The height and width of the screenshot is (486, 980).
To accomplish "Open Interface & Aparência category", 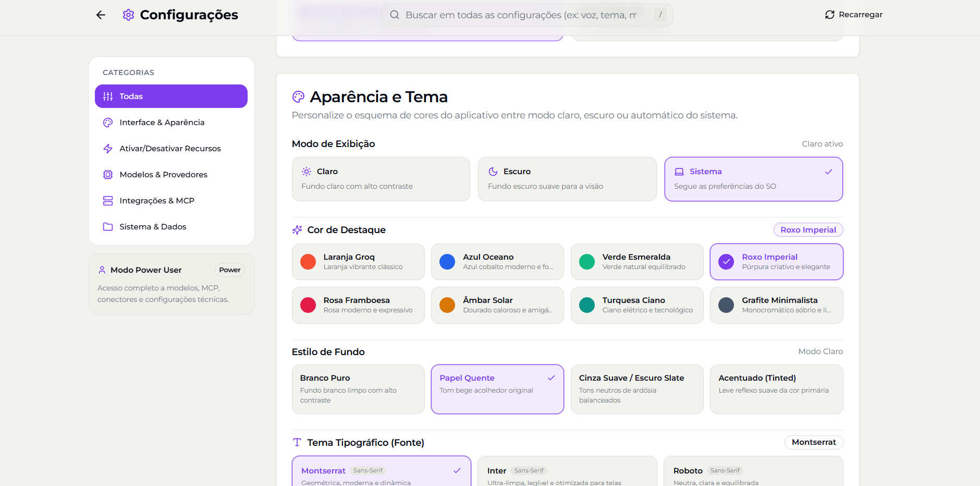I will pos(171,123).
